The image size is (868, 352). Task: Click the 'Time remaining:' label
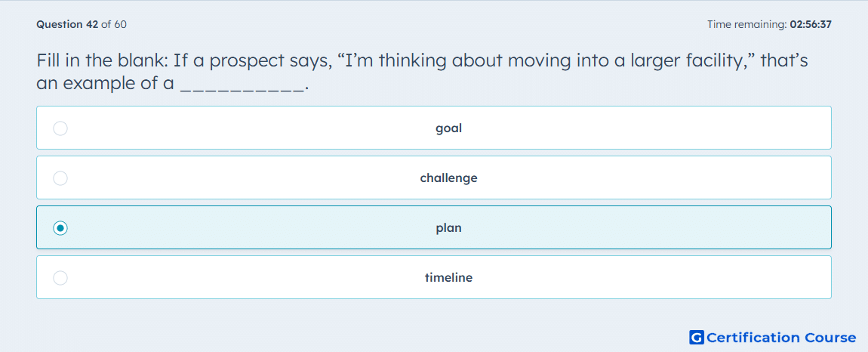(x=746, y=24)
